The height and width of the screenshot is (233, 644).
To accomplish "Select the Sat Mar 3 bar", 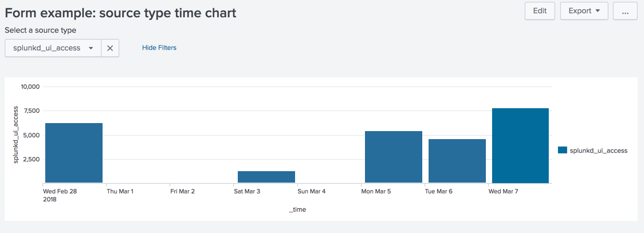I will point(266,177).
